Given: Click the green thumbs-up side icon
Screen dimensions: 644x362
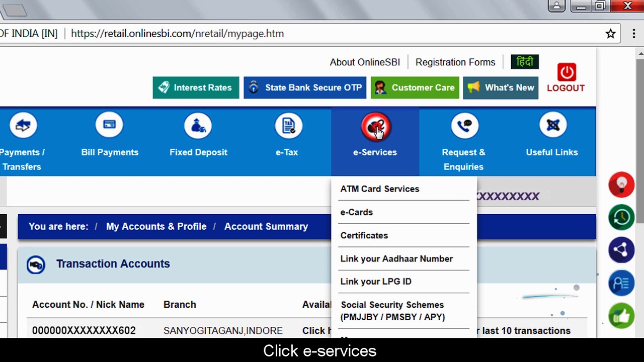Looking at the screenshot, I should (621, 316).
